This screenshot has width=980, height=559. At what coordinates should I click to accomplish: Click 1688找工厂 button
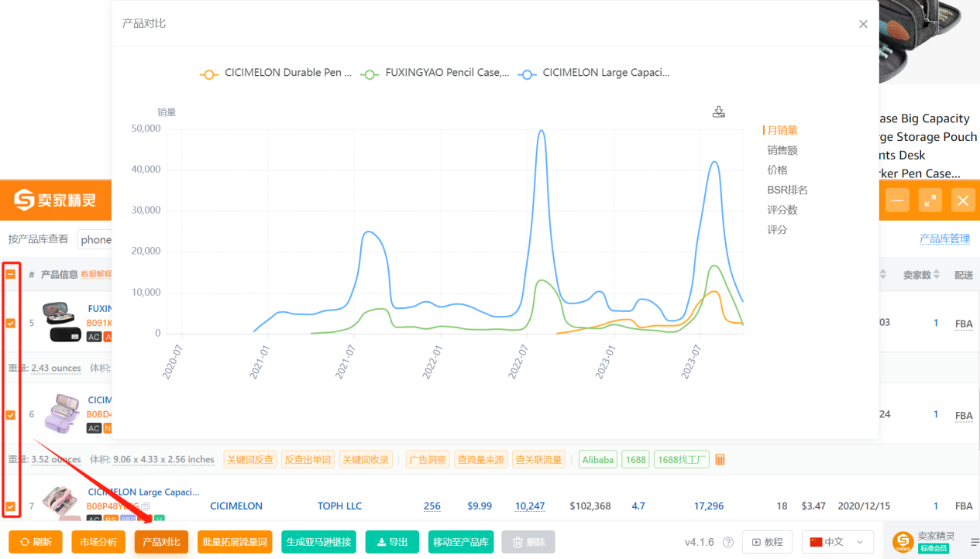[682, 460]
